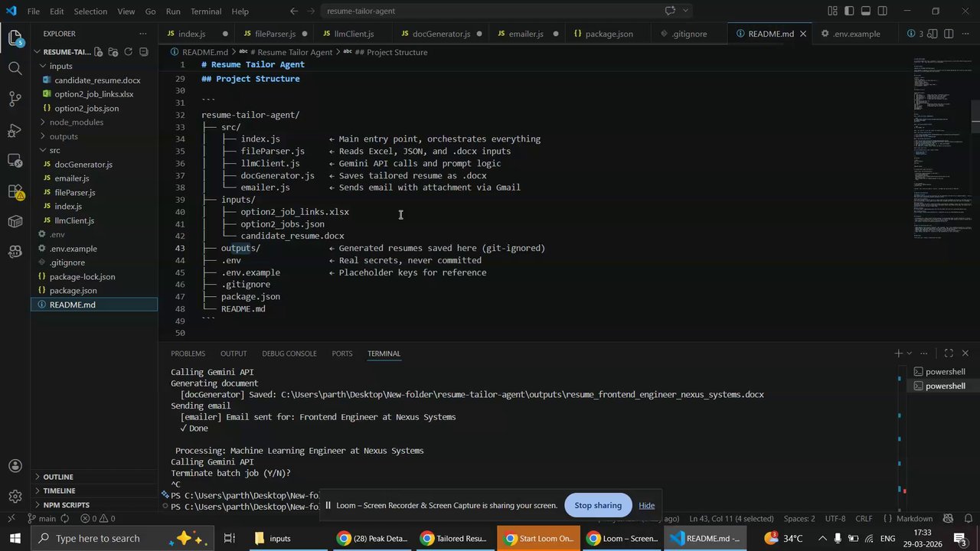Viewport: 980px width, 551px height.
Task: Click the New Folder icon in Explorer
Action: click(113, 52)
